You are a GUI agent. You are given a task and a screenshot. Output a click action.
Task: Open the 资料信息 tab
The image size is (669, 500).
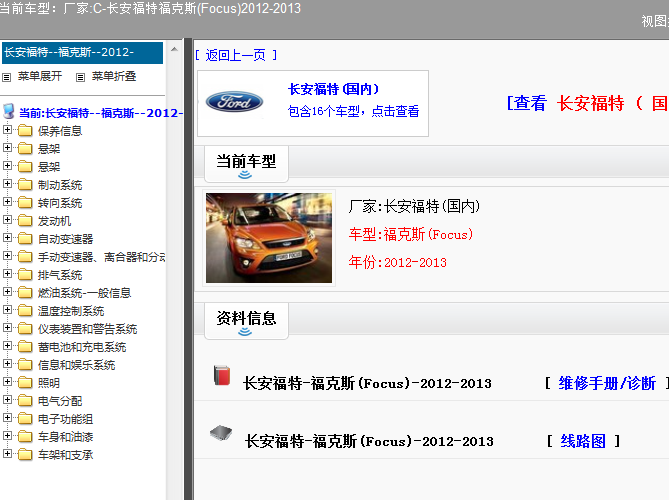246,321
